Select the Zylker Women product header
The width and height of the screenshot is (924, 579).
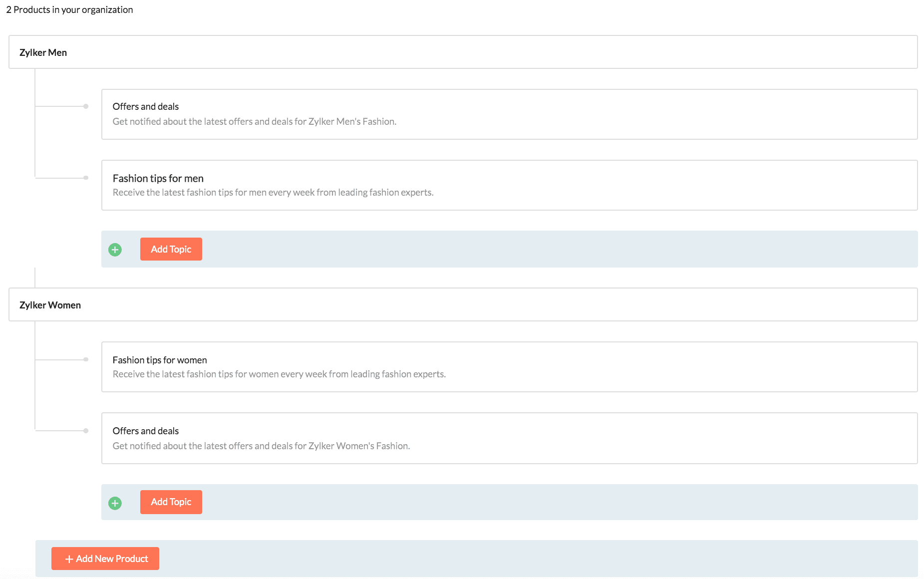coord(50,305)
